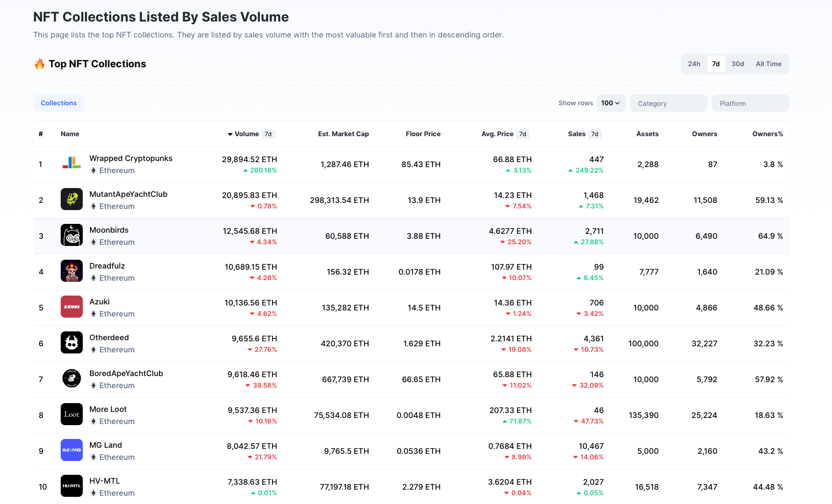Open the MutantApeYachtClub avatar icon
Image resolution: width=832 pixels, height=504 pixels.
(72, 200)
